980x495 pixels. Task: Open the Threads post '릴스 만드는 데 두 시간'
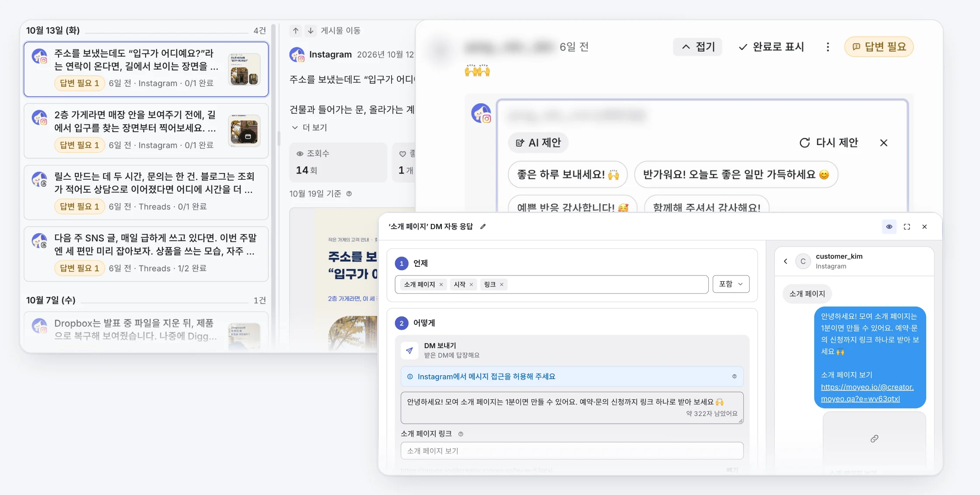tap(146, 192)
